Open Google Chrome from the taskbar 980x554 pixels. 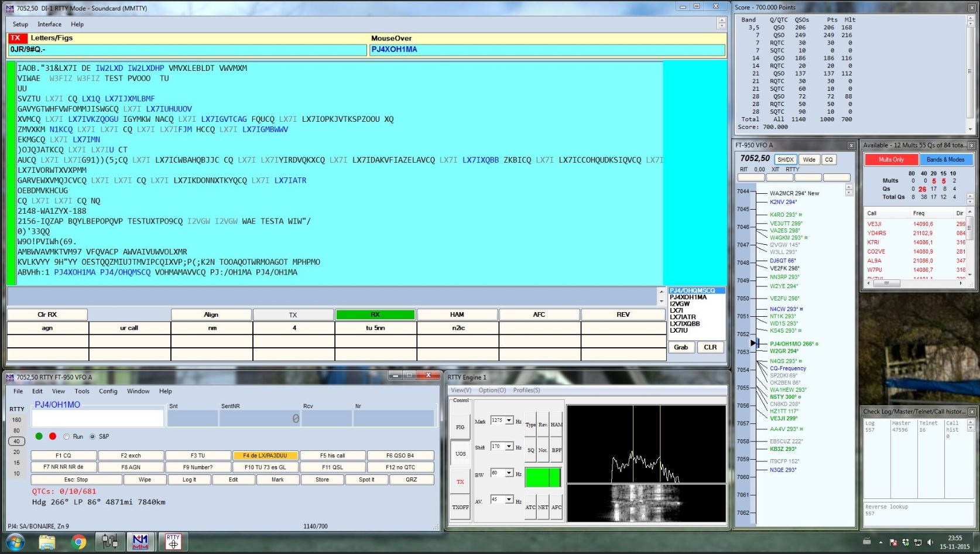[78, 542]
